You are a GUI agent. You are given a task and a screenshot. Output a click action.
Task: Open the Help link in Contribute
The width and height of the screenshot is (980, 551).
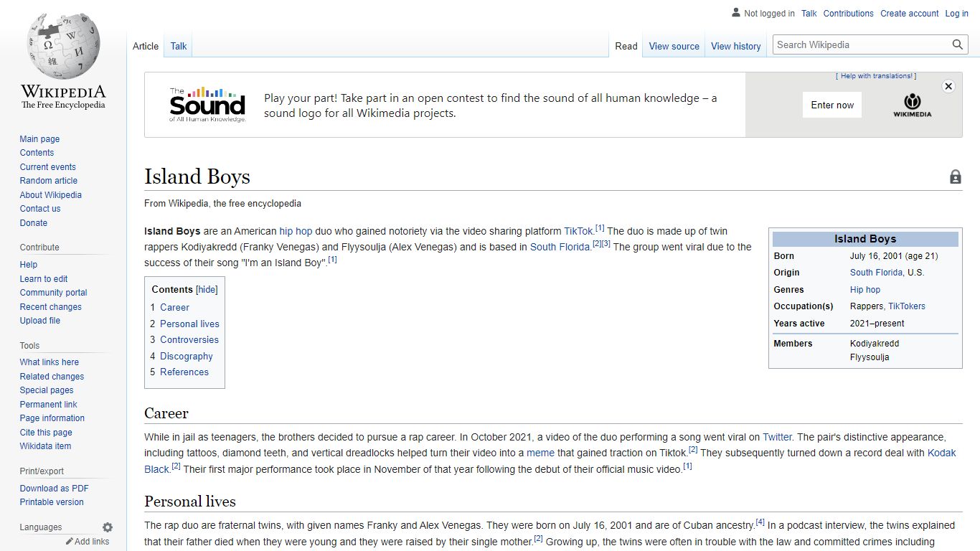[29, 265]
